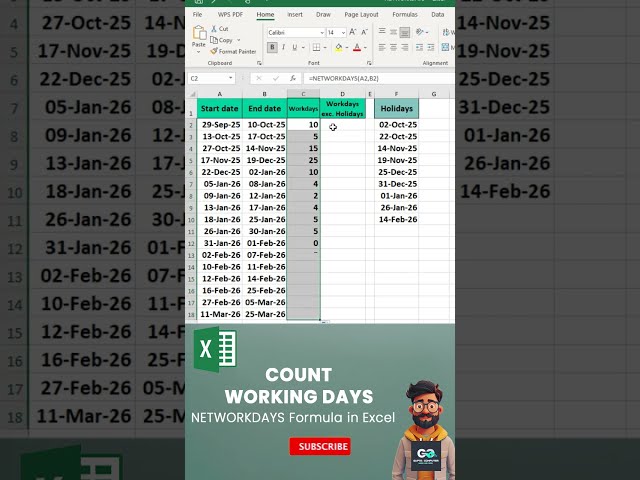Align text right
This screenshot has height=480, width=640.
pyautogui.click(x=404, y=47)
